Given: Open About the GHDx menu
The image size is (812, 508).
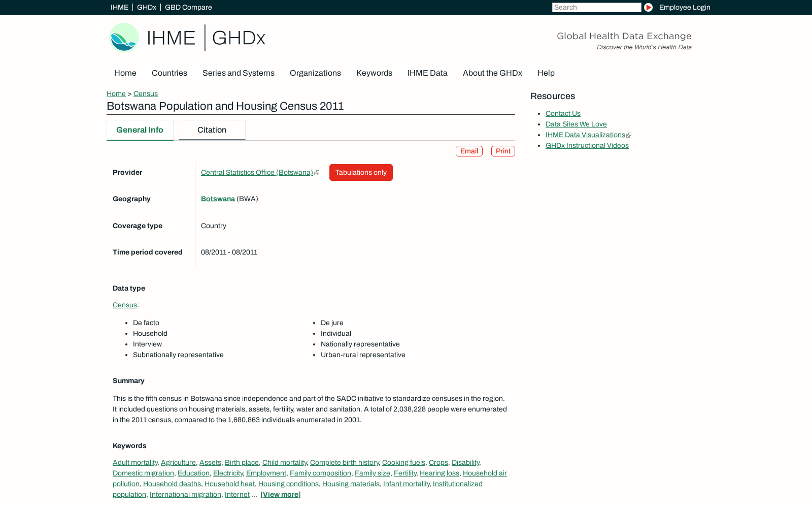Looking at the screenshot, I should (492, 73).
